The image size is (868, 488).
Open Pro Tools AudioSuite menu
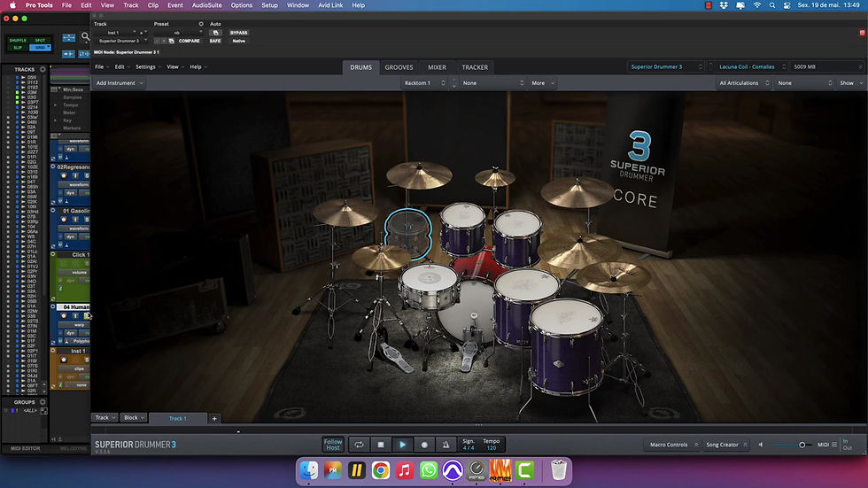click(x=207, y=5)
